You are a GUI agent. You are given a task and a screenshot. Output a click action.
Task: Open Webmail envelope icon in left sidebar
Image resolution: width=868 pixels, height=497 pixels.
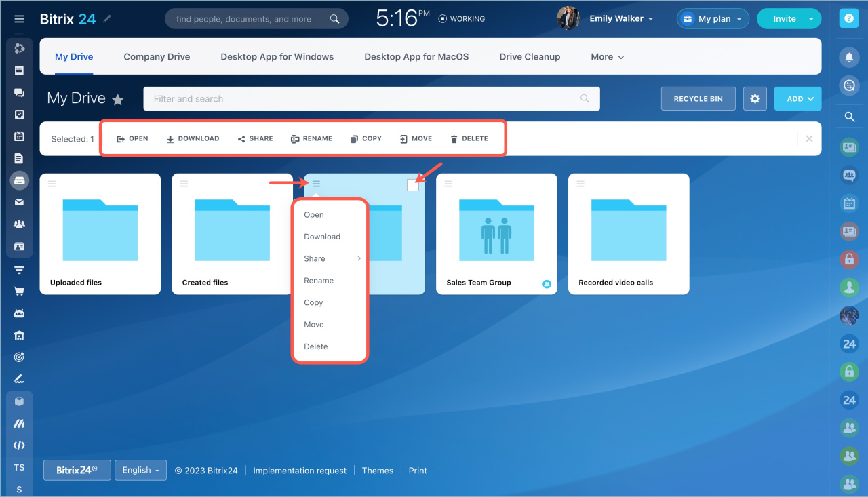[19, 202]
